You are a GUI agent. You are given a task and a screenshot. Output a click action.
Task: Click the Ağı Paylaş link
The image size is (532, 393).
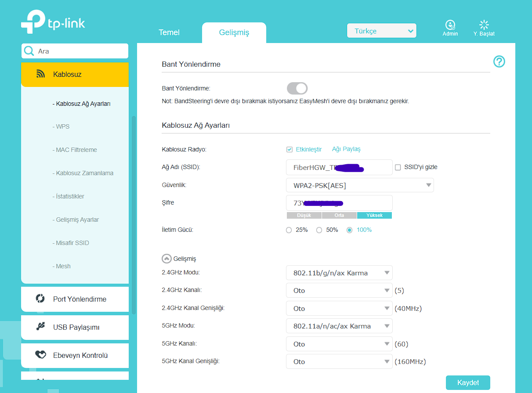[x=346, y=149]
